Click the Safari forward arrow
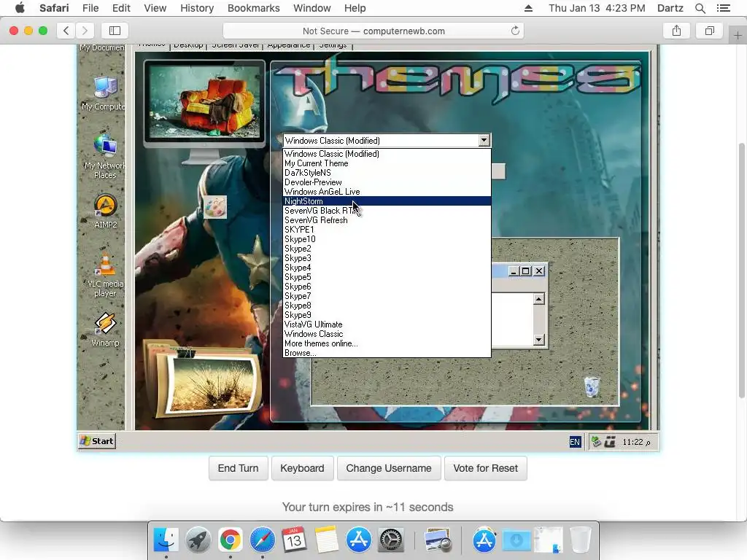 click(85, 31)
